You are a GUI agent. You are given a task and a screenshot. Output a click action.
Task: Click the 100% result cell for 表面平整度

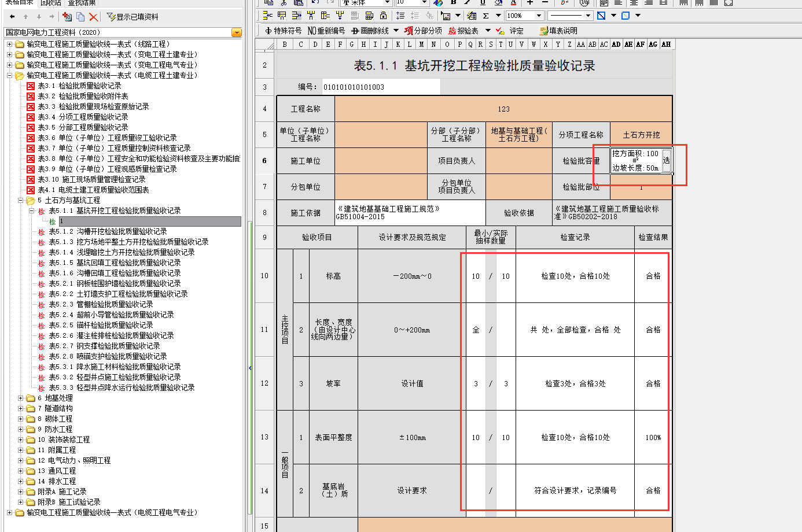click(x=653, y=437)
